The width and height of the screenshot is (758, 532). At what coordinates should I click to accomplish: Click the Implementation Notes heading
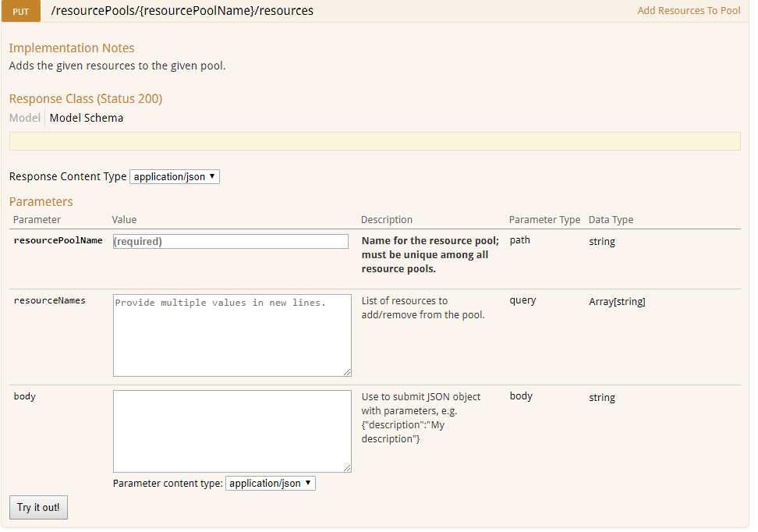72,48
